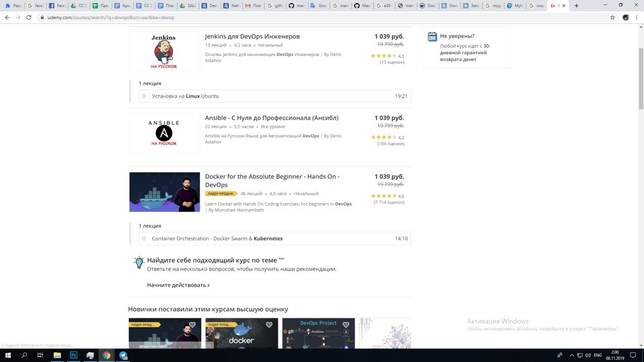Click the Начните действовать link
644x362 pixels.
point(178,285)
